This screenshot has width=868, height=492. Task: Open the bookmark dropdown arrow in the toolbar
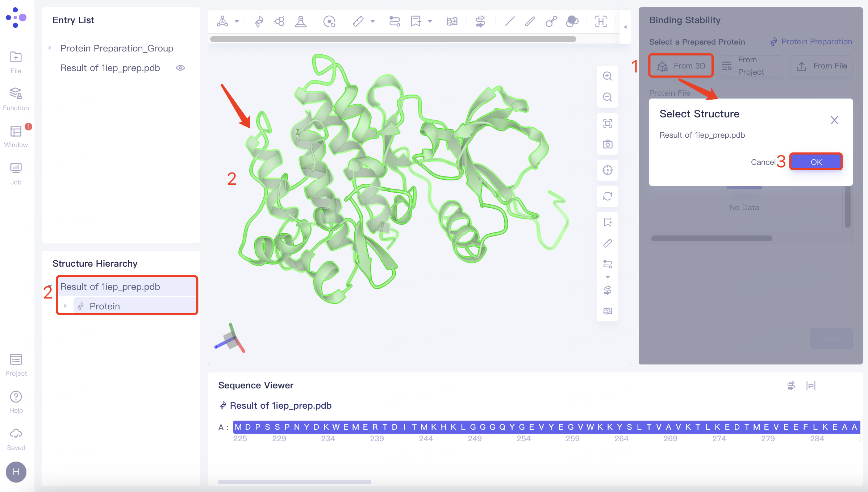click(430, 22)
